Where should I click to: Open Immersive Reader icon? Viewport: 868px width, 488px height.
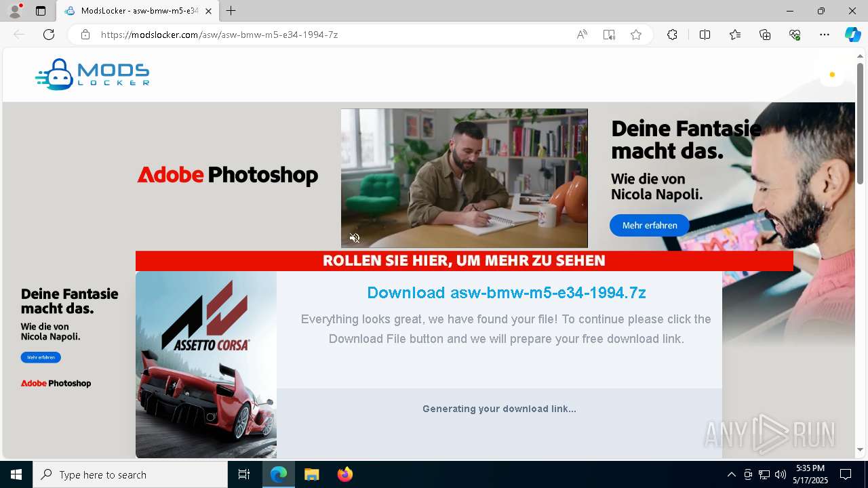point(609,35)
